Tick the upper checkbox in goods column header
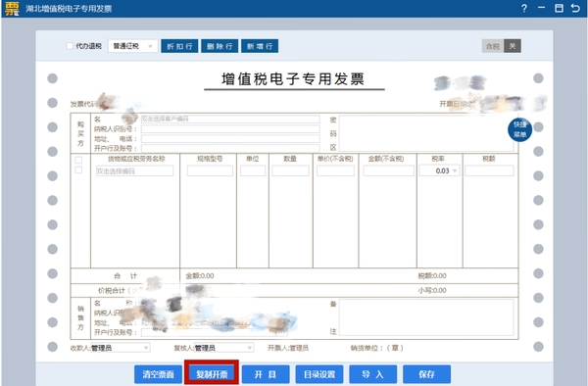 point(78,160)
